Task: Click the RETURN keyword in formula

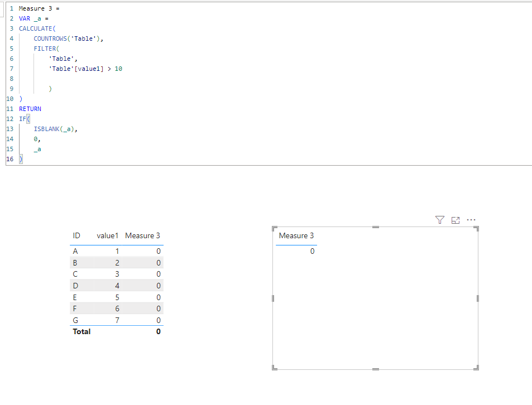Action: point(30,109)
